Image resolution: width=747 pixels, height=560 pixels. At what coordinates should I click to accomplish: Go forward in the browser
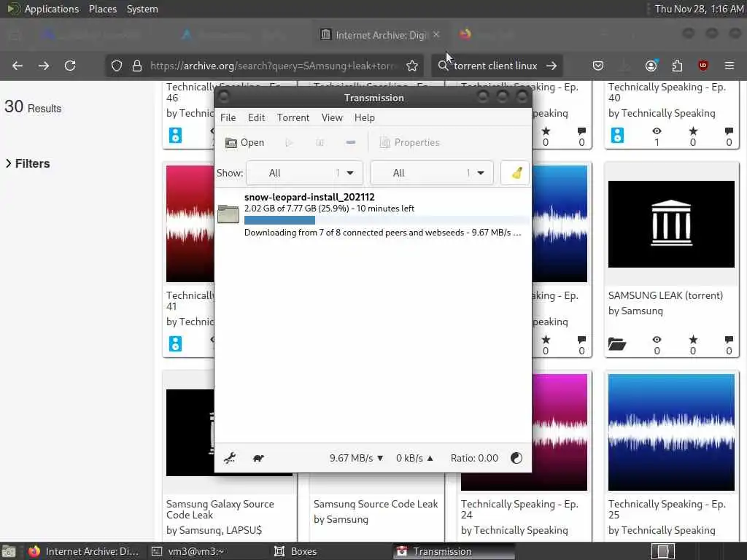pos(44,66)
